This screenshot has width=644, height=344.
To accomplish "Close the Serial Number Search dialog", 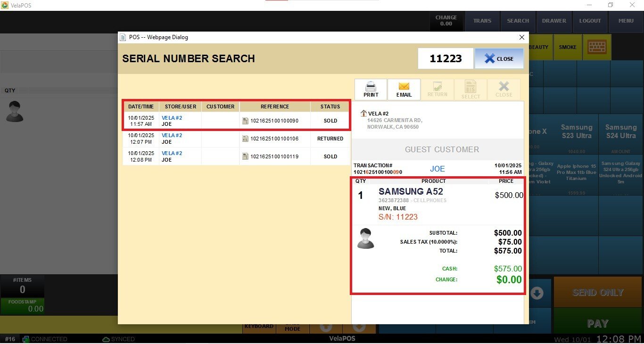I will 499,58.
